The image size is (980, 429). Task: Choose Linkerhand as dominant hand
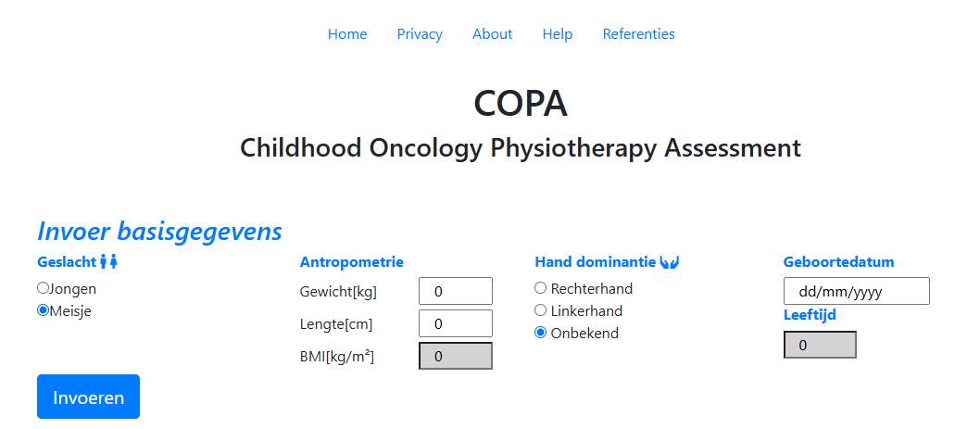coord(541,310)
